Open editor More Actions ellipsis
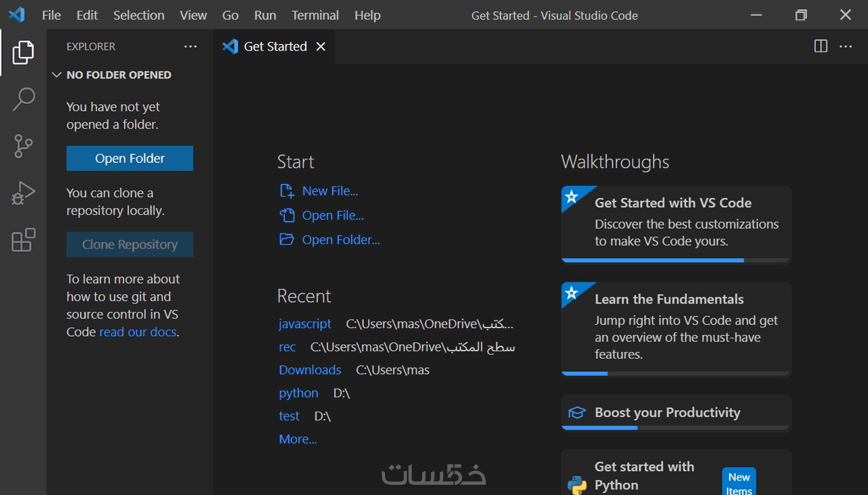868x495 pixels. click(846, 46)
